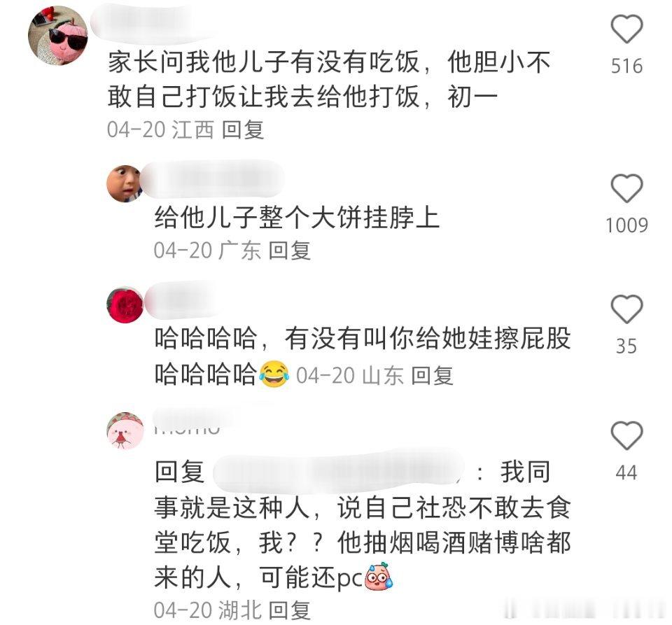Like the comment with 1009 likes
This screenshot has height=625, width=672.
(626, 188)
